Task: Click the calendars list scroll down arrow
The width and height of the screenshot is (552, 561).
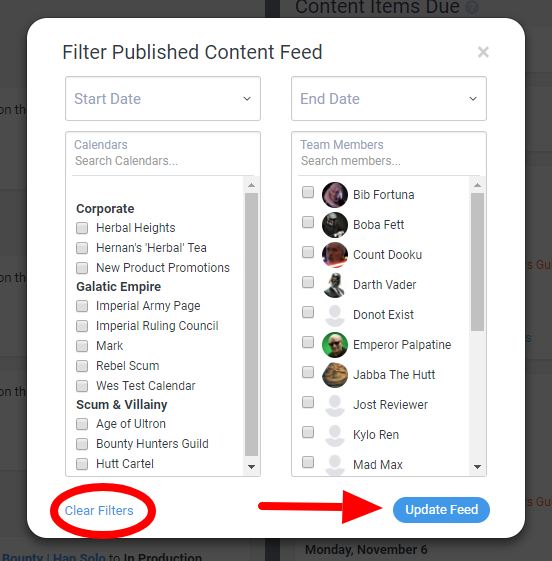Action: (x=251, y=467)
